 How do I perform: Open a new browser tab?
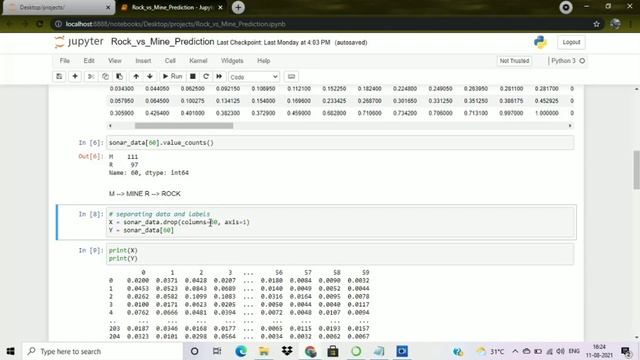[238, 7]
